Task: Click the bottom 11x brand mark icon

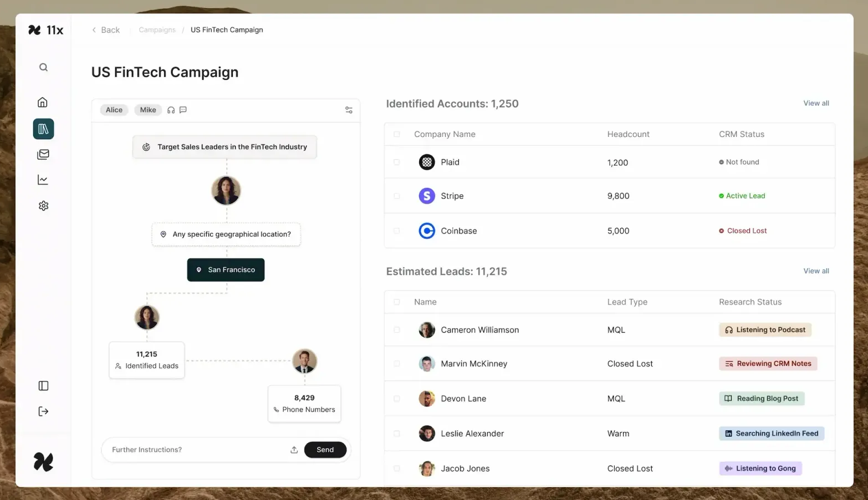Action: [43, 462]
